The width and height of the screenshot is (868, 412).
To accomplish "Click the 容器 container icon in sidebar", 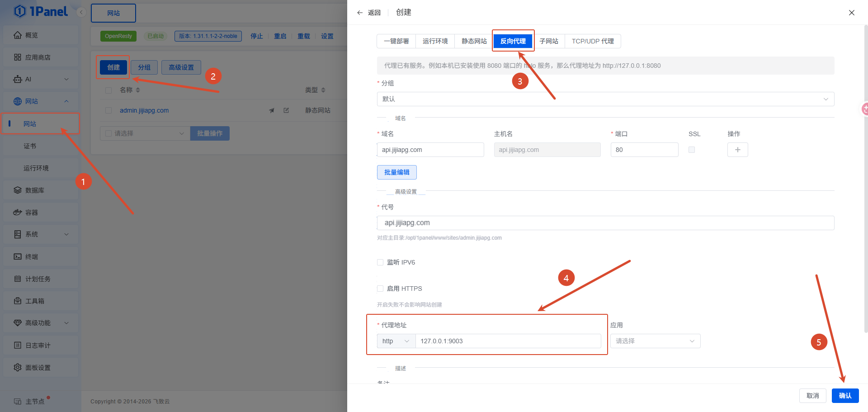I will click(18, 212).
